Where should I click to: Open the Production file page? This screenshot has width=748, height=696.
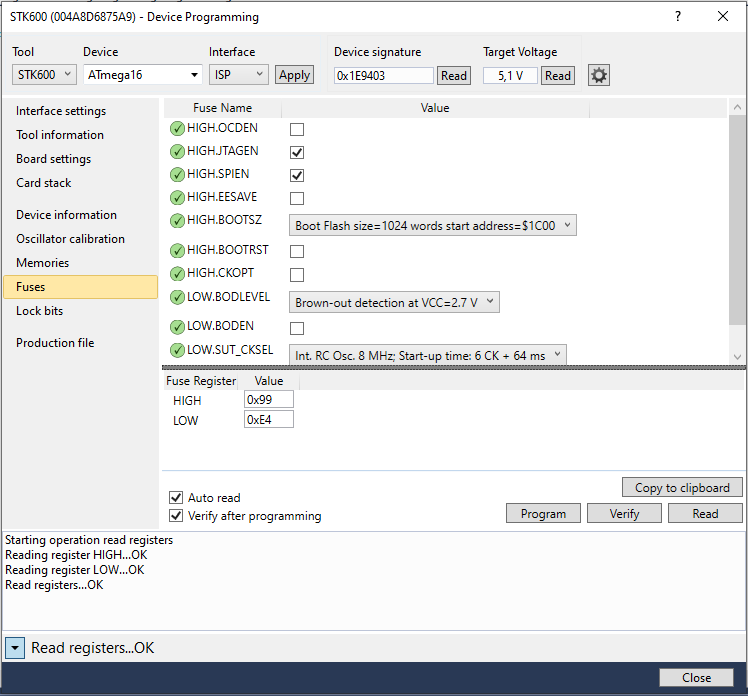coord(55,343)
